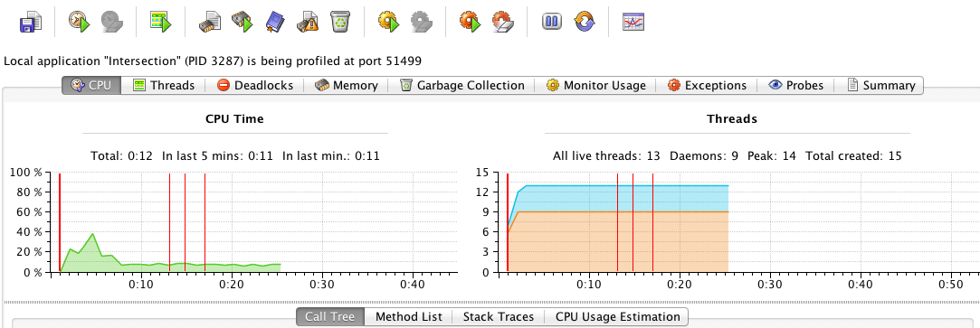Click the 38% peak in CPU Time graph

coord(92,234)
